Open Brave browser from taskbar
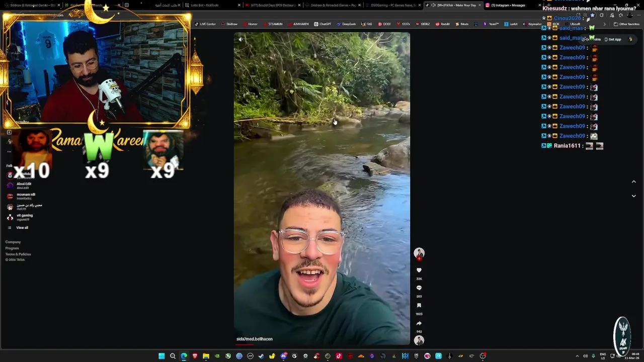 coord(195,356)
